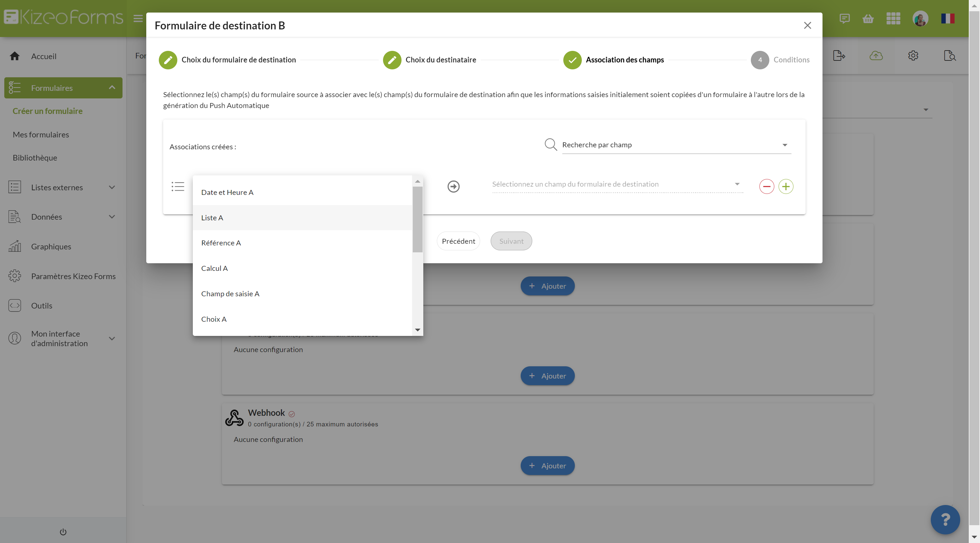This screenshot has height=543, width=980.
Task: Click the cloud upload icon
Action: coord(876,55)
